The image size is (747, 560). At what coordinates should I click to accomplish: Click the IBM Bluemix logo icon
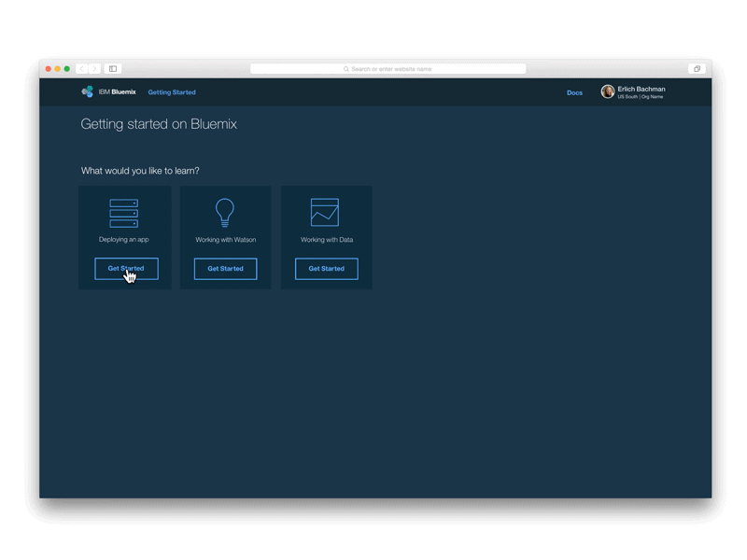point(87,91)
